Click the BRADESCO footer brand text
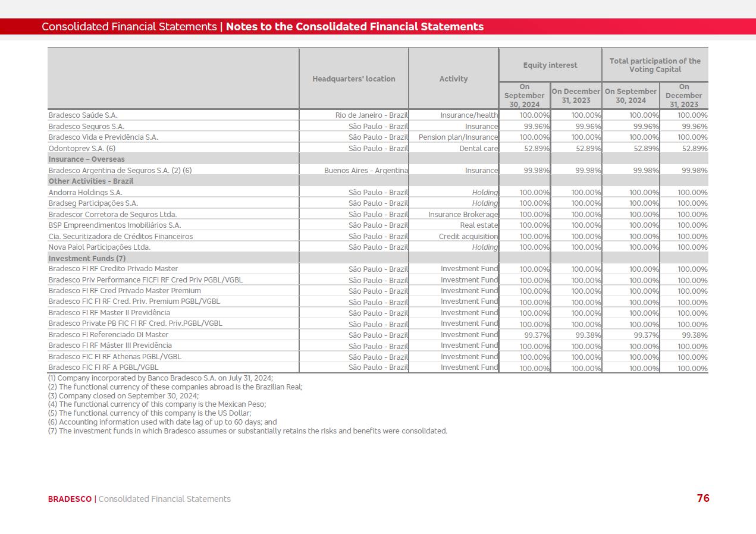The image size is (756, 534). [x=70, y=499]
